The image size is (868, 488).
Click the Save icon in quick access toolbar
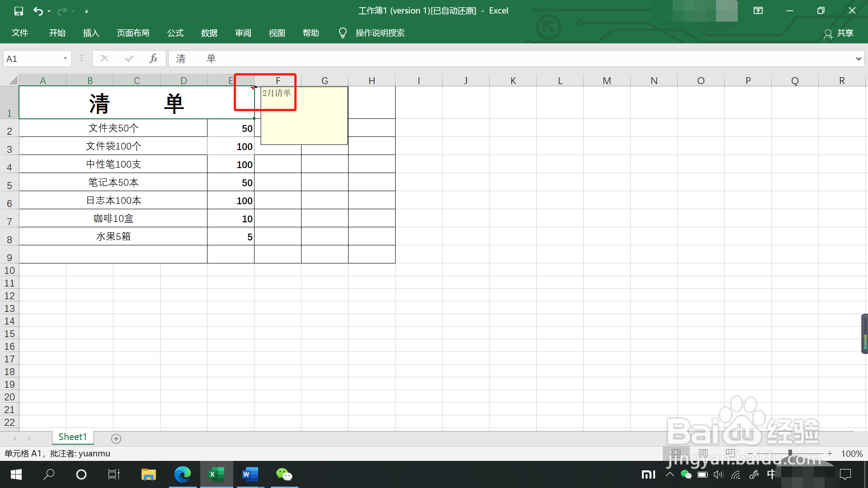tap(19, 11)
